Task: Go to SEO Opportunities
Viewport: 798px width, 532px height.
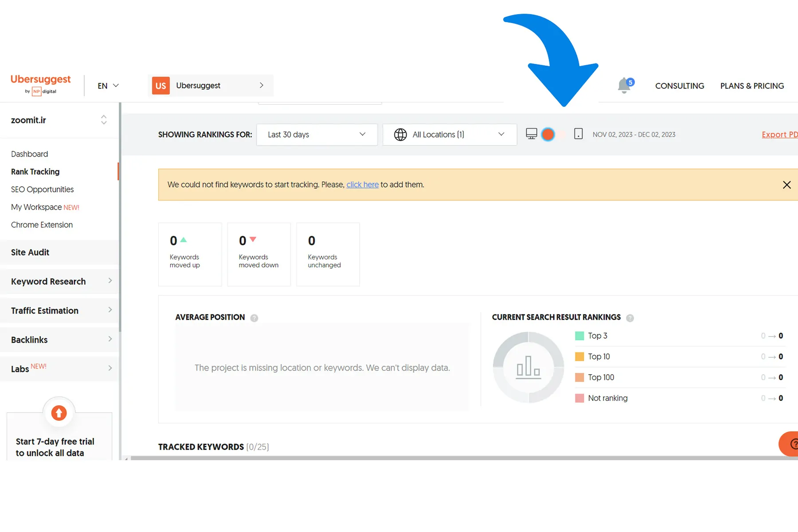Action: (x=42, y=189)
